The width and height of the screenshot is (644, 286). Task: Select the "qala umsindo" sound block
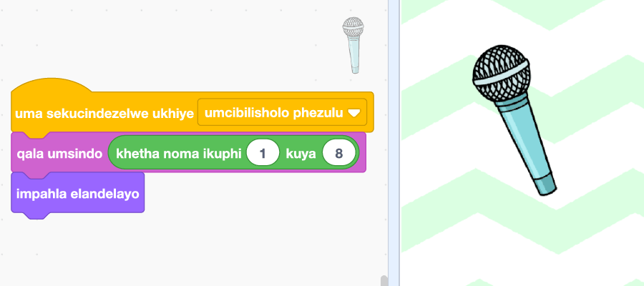coord(59,154)
